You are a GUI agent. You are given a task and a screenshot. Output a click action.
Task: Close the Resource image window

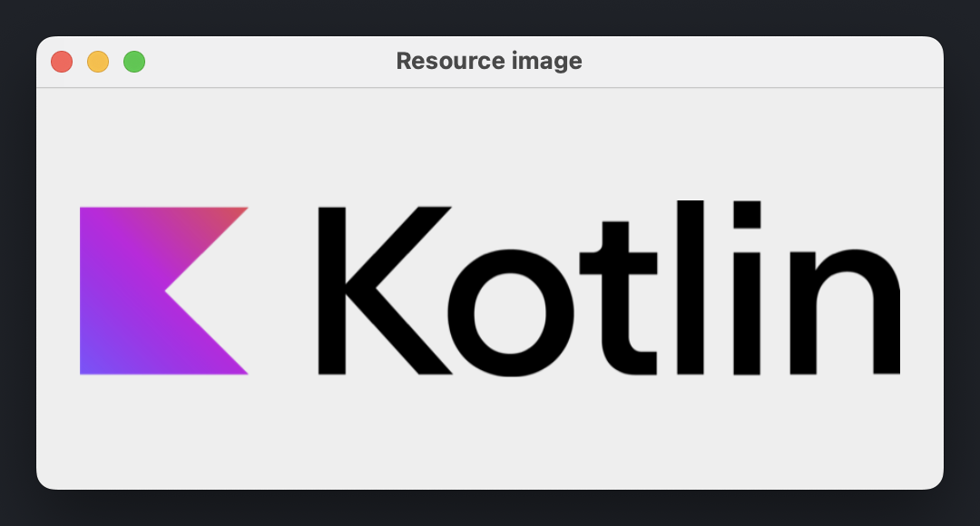[62, 62]
